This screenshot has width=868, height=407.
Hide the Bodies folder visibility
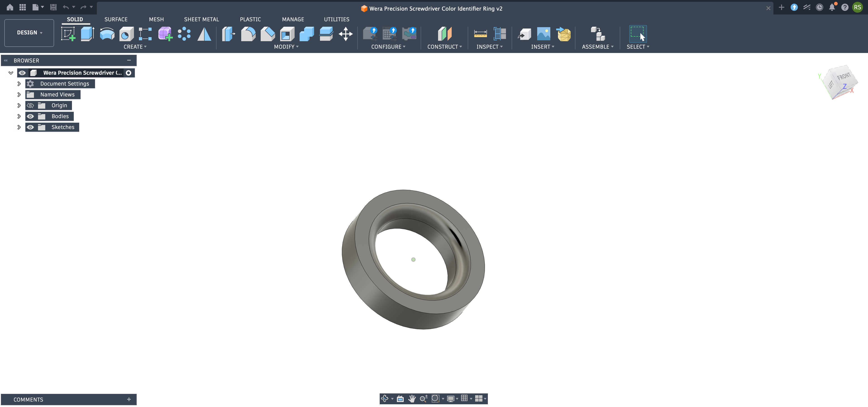(x=30, y=116)
